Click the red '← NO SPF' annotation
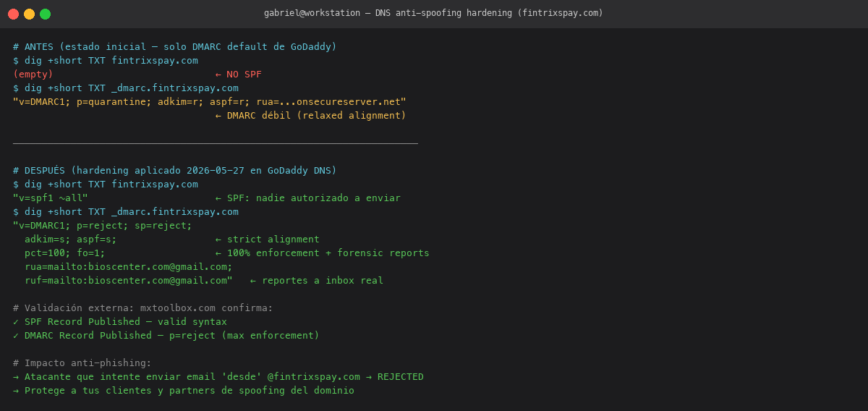This screenshot has width=868, height=411. click(x=239, y=75)
